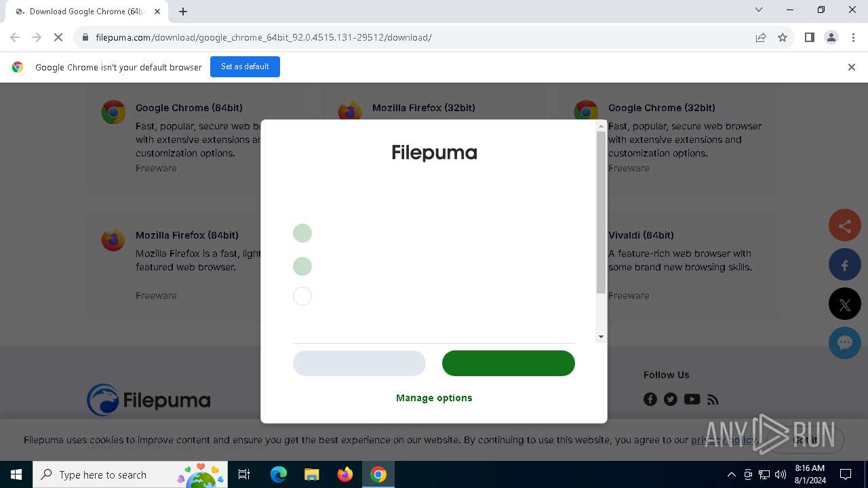This screenshot has width=868, height=488.
Task: Open the blue chat bubble icon
Action: (x=844, y=343)
